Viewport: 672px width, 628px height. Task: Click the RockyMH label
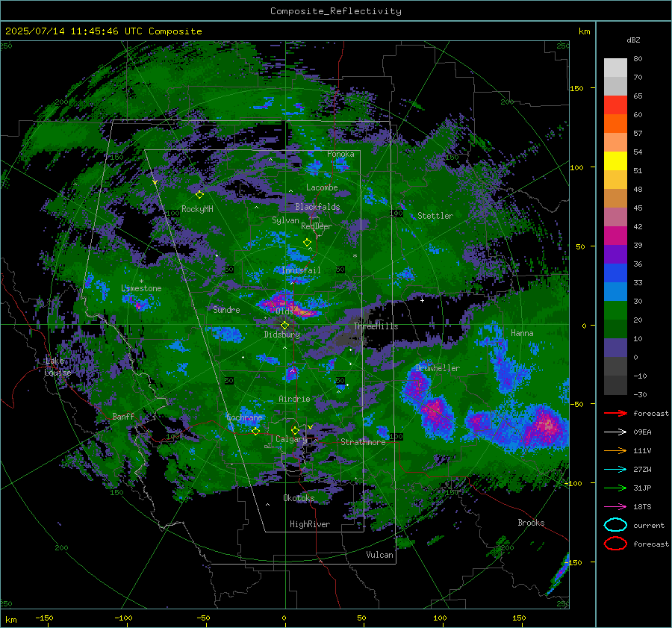coord(197,209)
